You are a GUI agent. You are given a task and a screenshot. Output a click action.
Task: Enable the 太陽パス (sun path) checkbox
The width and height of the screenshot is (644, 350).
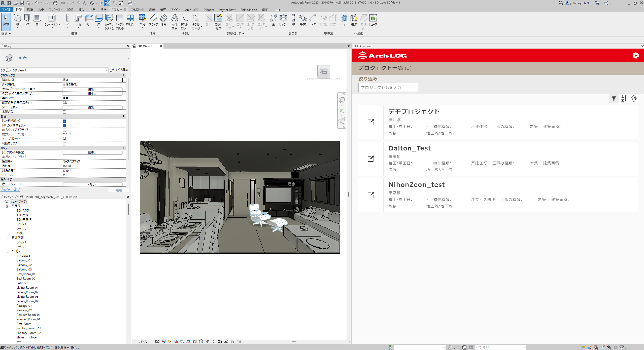pos(64,112)
